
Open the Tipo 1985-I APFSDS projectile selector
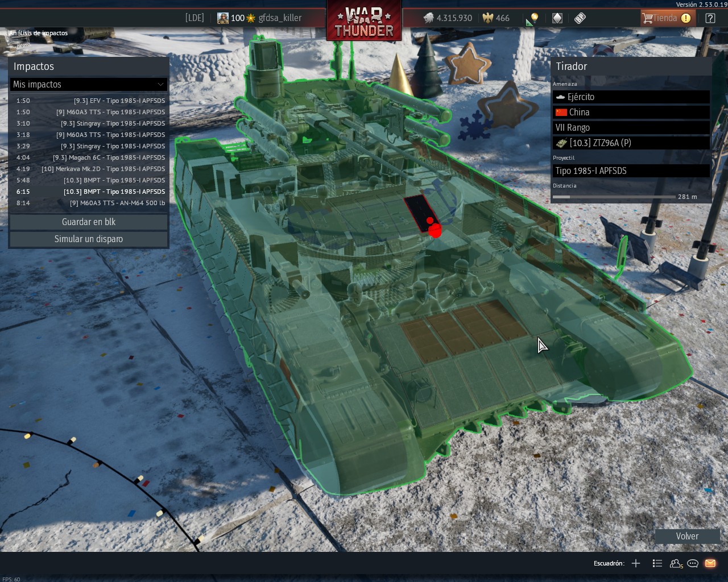click(x=631, y=171)
